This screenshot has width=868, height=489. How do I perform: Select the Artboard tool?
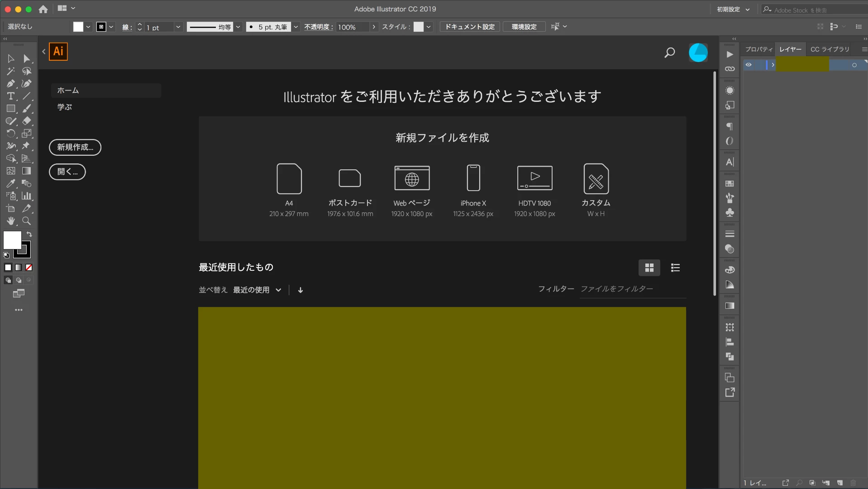point(11,209)
